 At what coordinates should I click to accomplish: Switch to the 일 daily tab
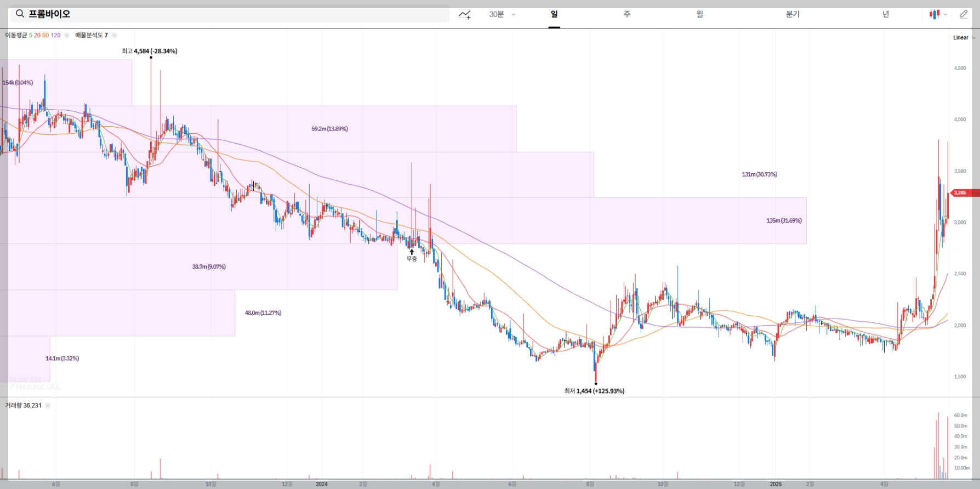point(554,14)
